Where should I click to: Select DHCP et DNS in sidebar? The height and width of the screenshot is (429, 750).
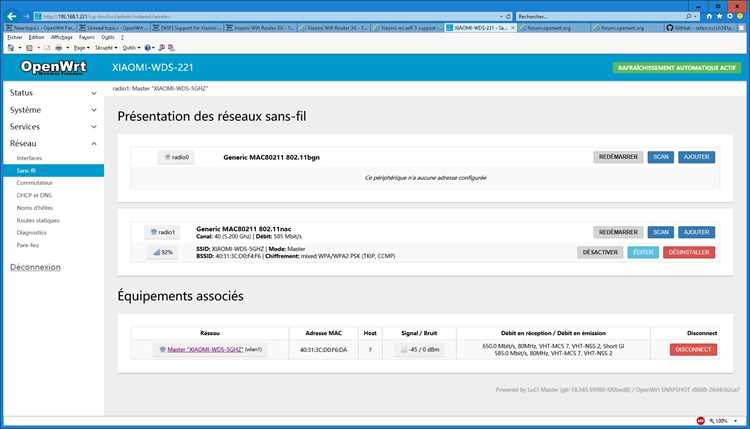click(x=34, y=195)
